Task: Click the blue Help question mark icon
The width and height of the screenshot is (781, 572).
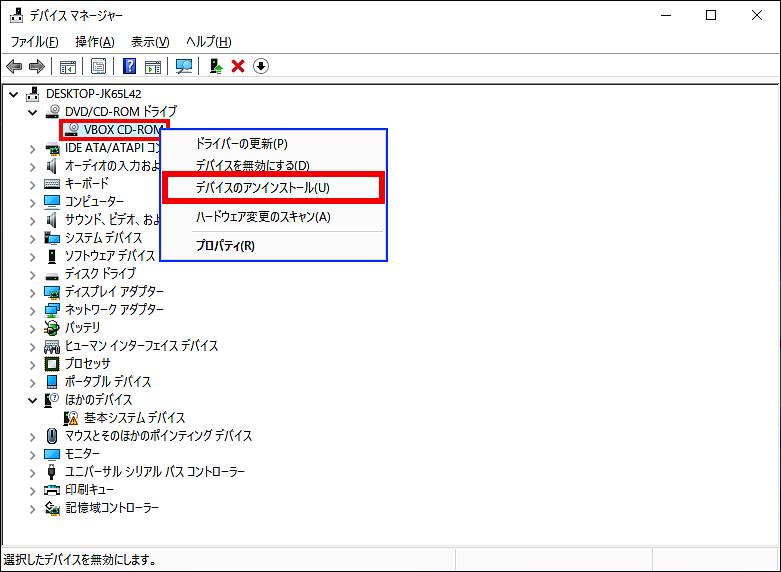Action: click(130, 66)
